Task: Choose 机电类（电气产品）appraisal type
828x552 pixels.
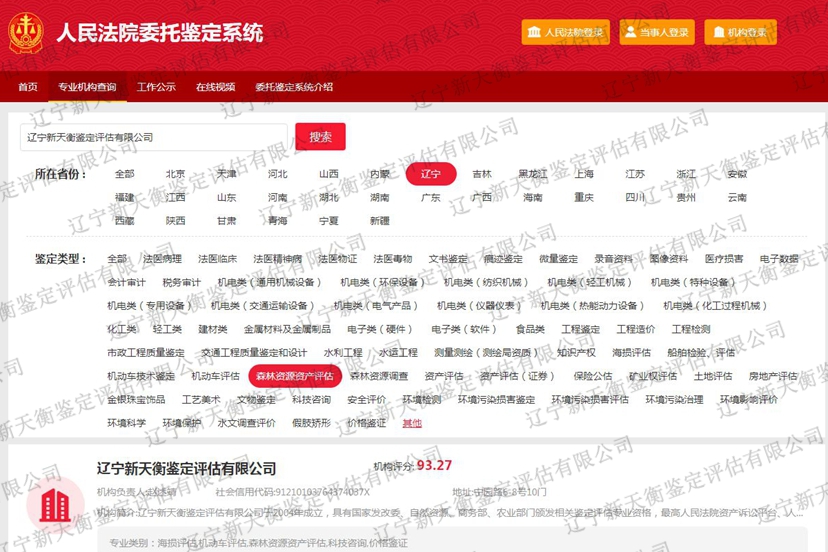Action: (376, 306)
